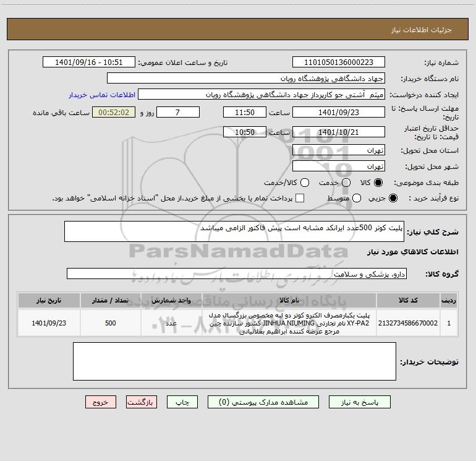Click the نام کالا column header
The height and width of the screenshot is (461, 476).
pos(289,300)
